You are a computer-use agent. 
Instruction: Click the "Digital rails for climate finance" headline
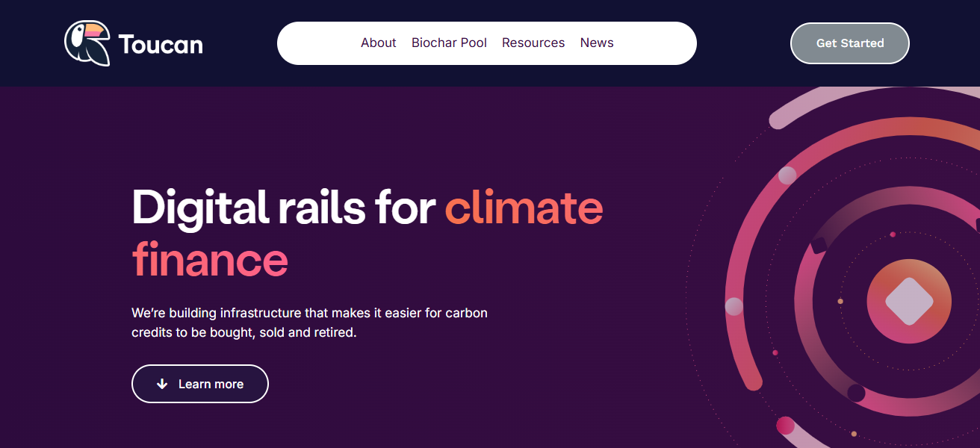click(x=367, y=233)
